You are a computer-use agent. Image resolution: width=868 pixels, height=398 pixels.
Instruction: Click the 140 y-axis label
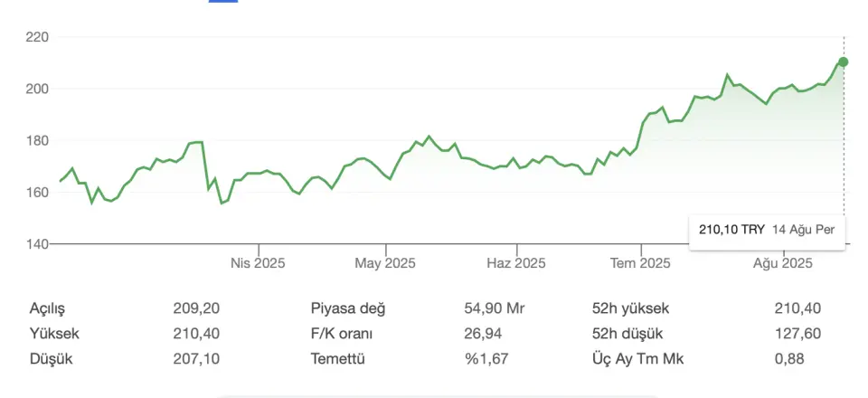click(x=38, y=243)
